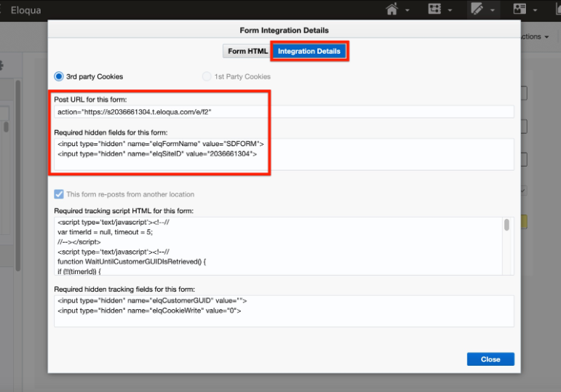Click the left panel scrollbar behind the dialog

point(17,175)
